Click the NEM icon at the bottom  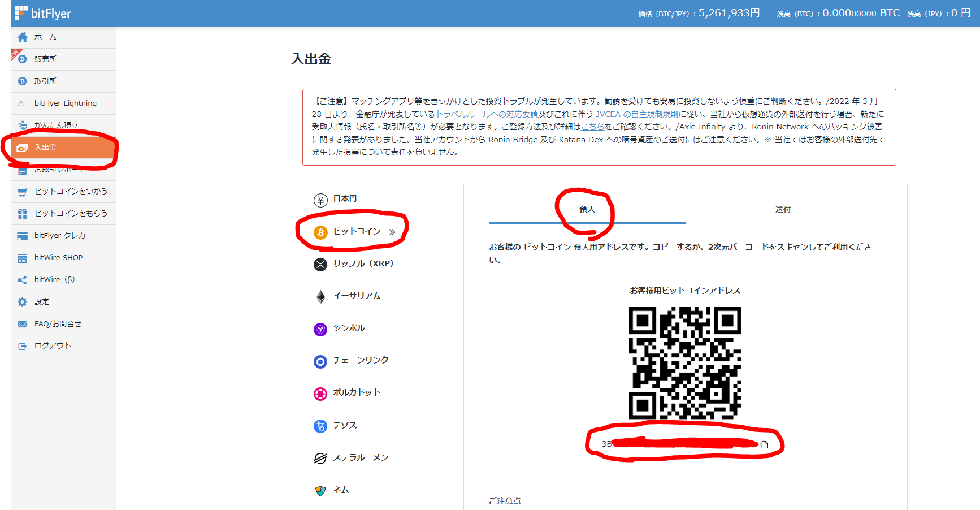click(x=320, y=490)
